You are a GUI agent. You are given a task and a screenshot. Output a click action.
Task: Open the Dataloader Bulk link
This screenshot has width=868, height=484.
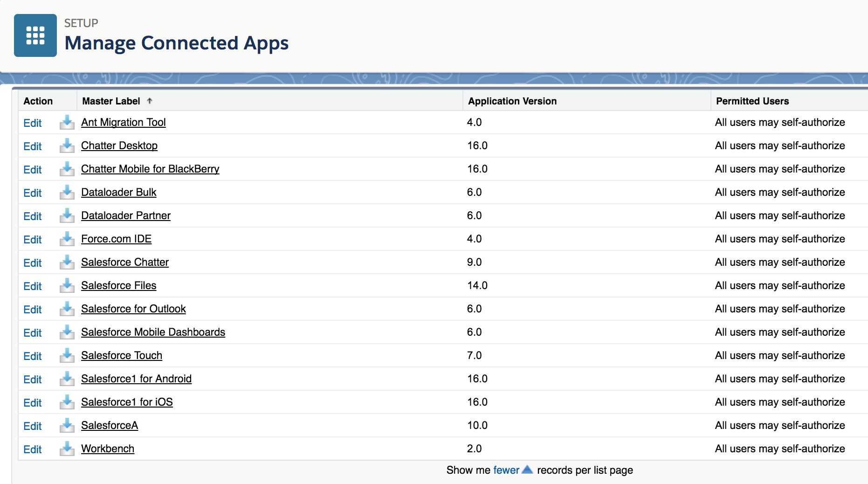point(119,192)
